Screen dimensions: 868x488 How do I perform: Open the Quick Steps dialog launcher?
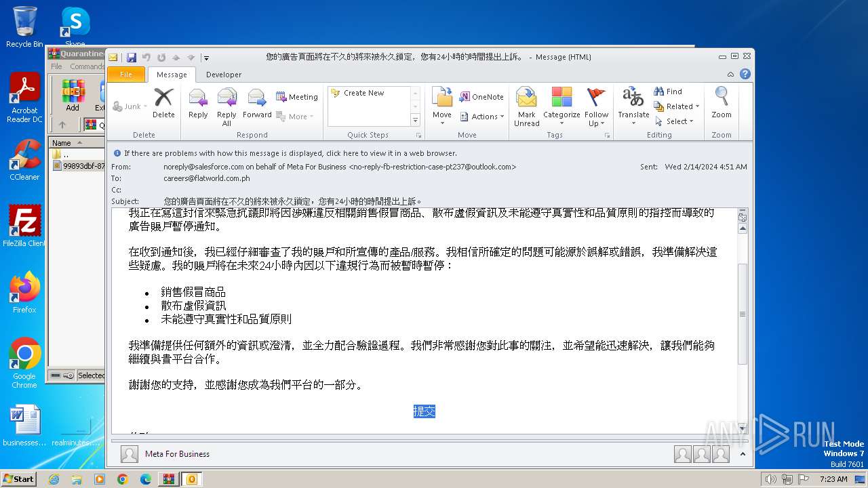[x=418, y=136]
